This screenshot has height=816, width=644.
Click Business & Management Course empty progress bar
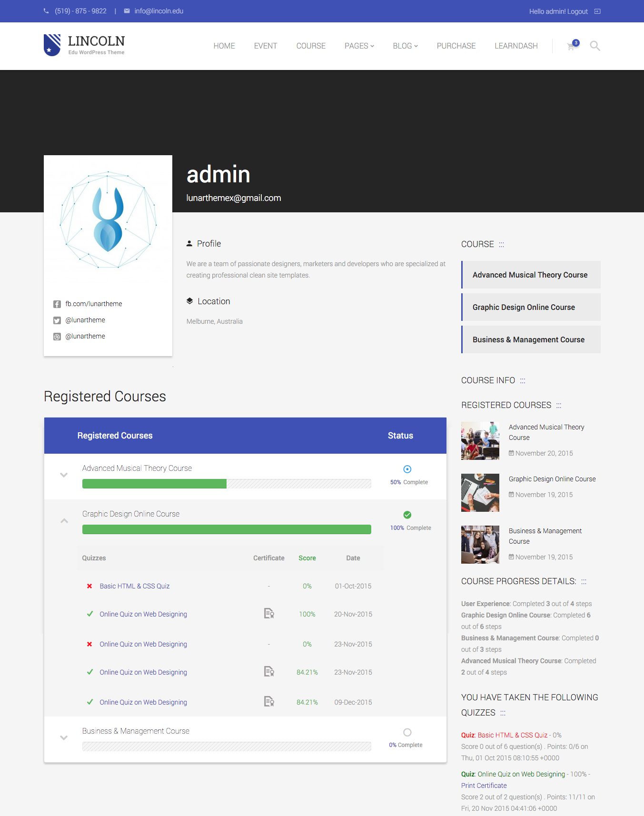[227, 746]
